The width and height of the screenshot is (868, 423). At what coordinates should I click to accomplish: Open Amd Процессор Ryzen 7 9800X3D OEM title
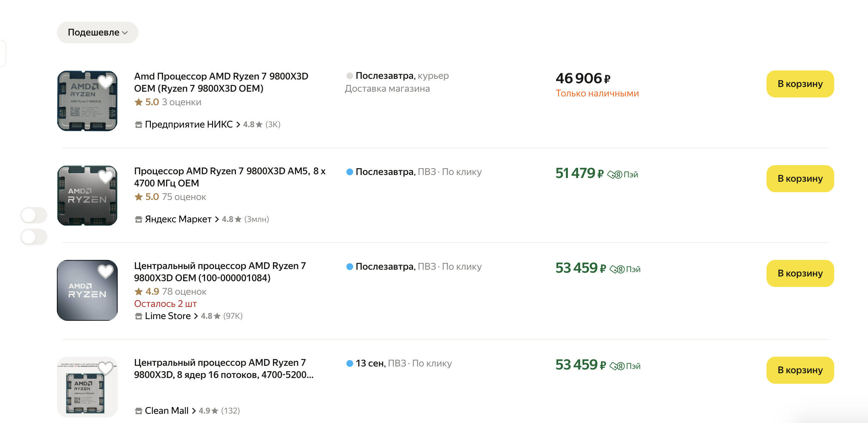(x=221, y=82)
